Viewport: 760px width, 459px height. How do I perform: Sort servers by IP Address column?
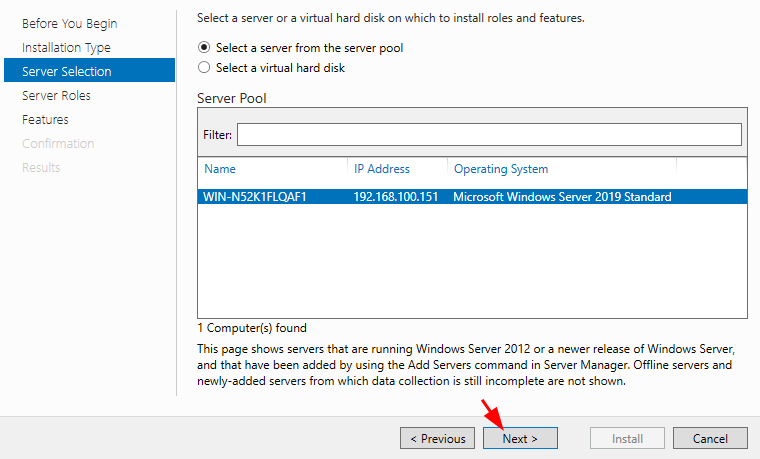coord(381,169)
